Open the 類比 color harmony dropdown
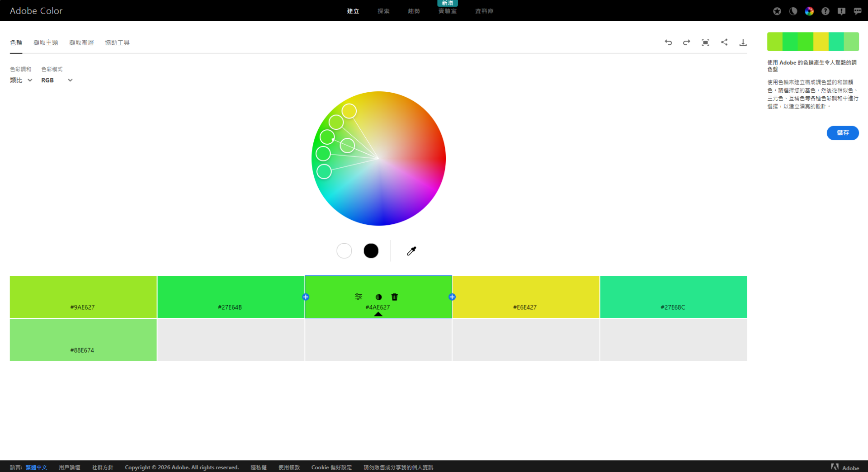This screenshot has height=472, width=868. [x=20, y=80]
